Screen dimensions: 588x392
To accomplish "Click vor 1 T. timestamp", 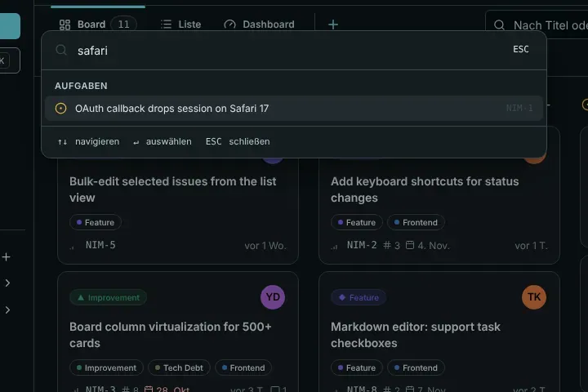I will (x=532, y=246).
